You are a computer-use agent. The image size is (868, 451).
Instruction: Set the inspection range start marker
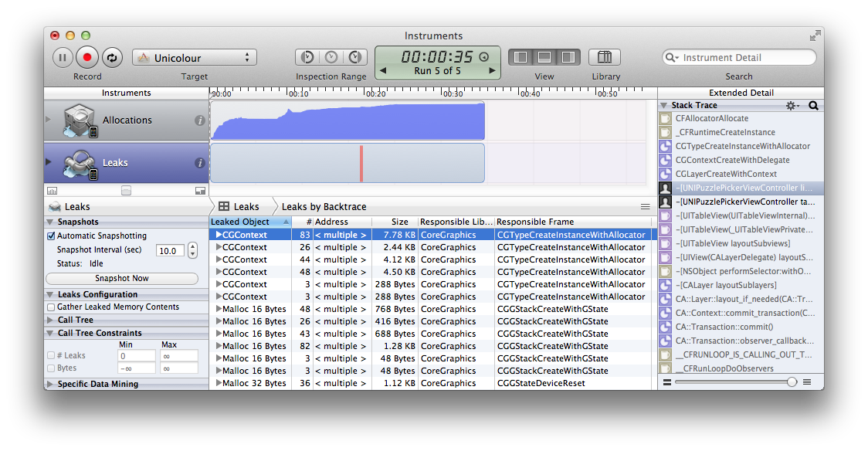click(x=307, y=57)
